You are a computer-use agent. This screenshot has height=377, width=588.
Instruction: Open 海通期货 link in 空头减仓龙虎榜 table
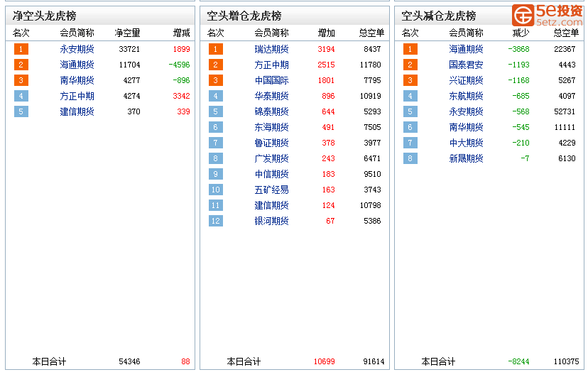466,49
